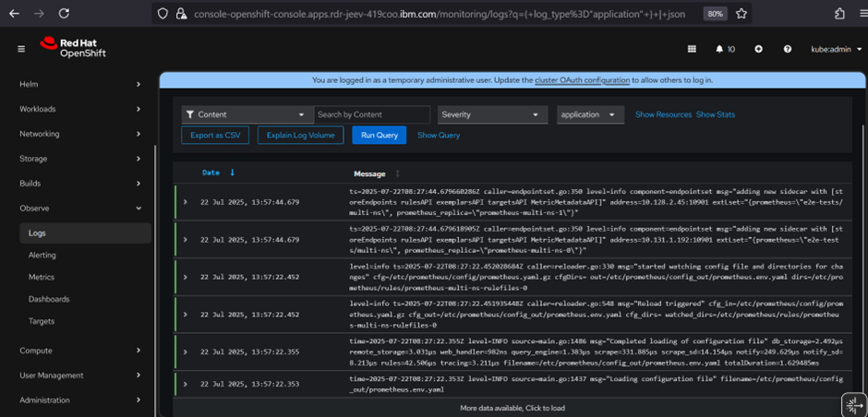Focus the Search by Content field
This screenshot has height=417, width=868.
tap(372, 114)
